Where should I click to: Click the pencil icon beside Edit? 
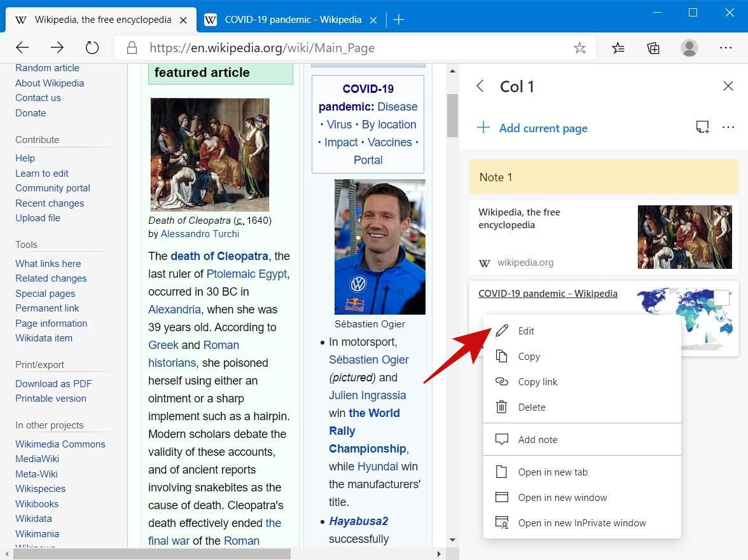(502, 331)
